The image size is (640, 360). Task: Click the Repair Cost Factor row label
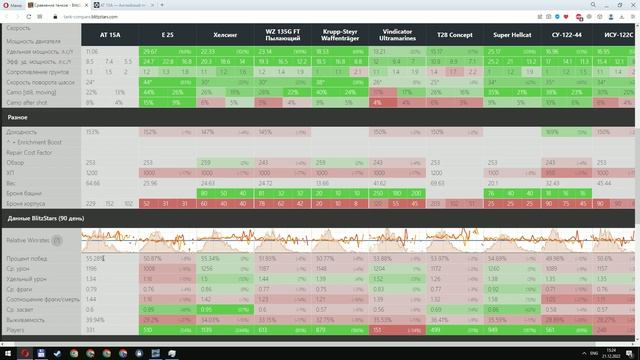29,152
